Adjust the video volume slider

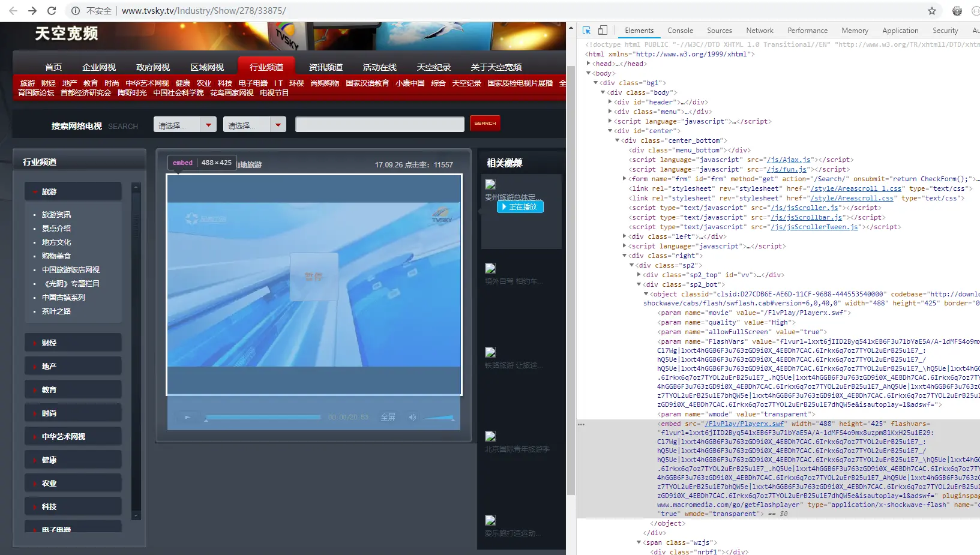pyautogui.click(x=439, y=417)
